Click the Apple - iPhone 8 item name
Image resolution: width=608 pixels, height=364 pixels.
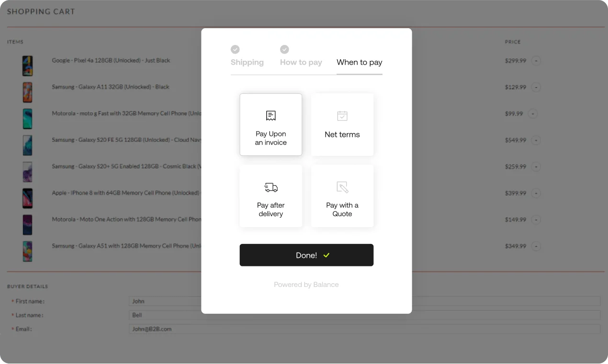click(x=126, y=193)
